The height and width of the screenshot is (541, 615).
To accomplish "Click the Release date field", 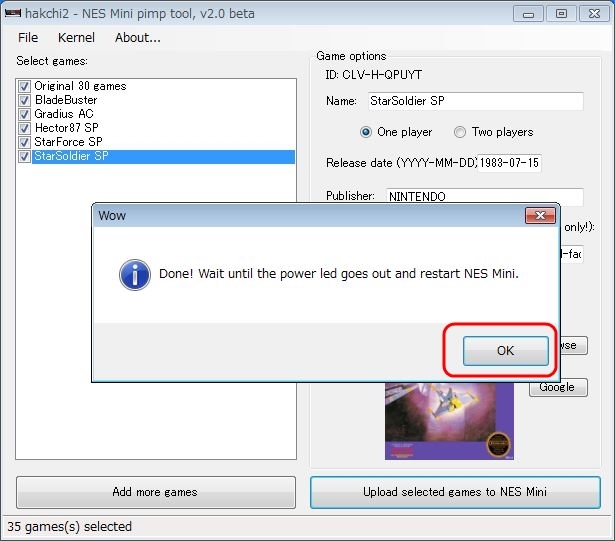I will click(x=509, y=163).
